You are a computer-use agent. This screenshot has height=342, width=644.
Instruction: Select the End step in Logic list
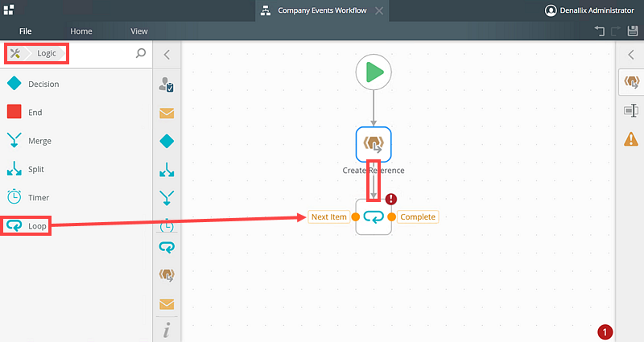[76, 112]
